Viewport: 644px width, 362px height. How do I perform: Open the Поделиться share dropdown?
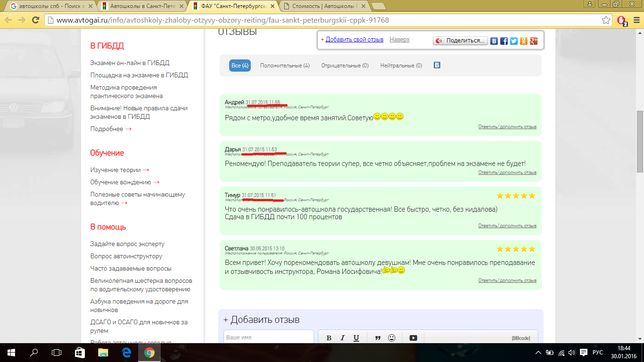click(x=460, y=41)
